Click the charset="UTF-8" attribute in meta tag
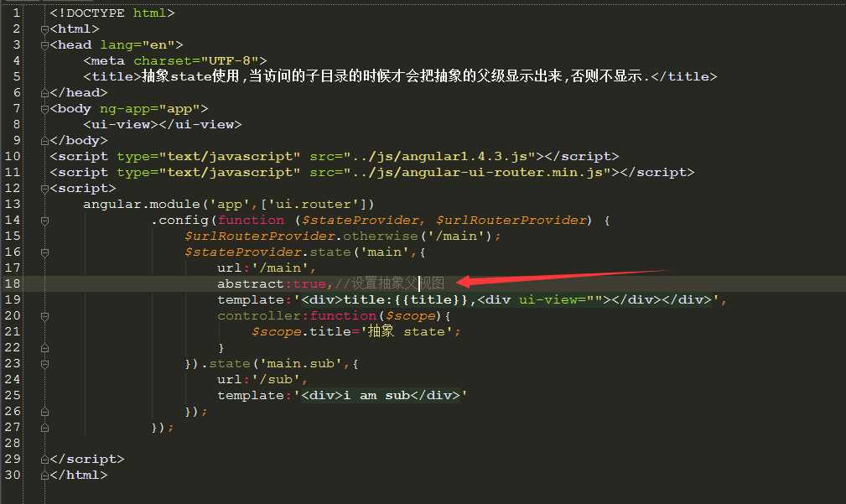Viewport: 846px width, 504px height. coord(196,61)
